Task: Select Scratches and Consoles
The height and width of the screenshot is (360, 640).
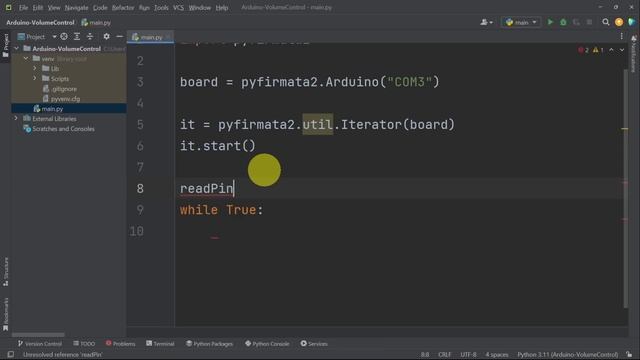Action: 59,129
